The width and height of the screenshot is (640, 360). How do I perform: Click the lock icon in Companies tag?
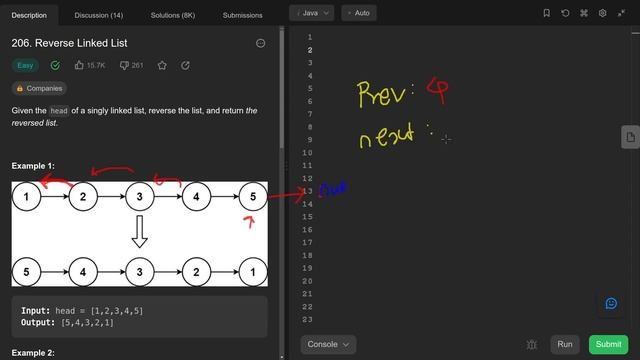(20, 88)
